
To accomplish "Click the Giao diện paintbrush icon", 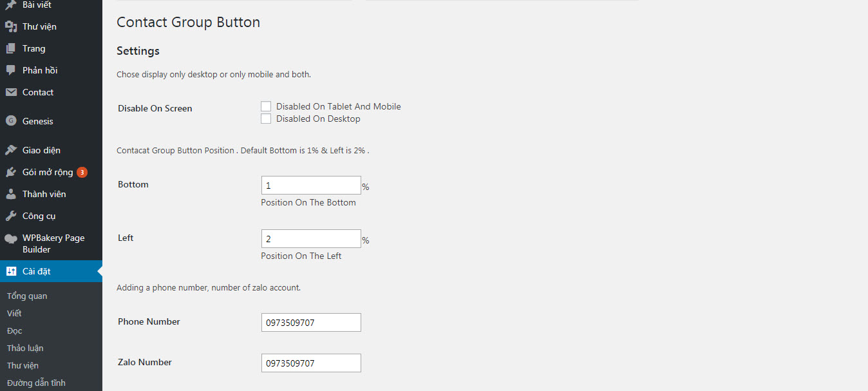I will [x=11, y=150].
